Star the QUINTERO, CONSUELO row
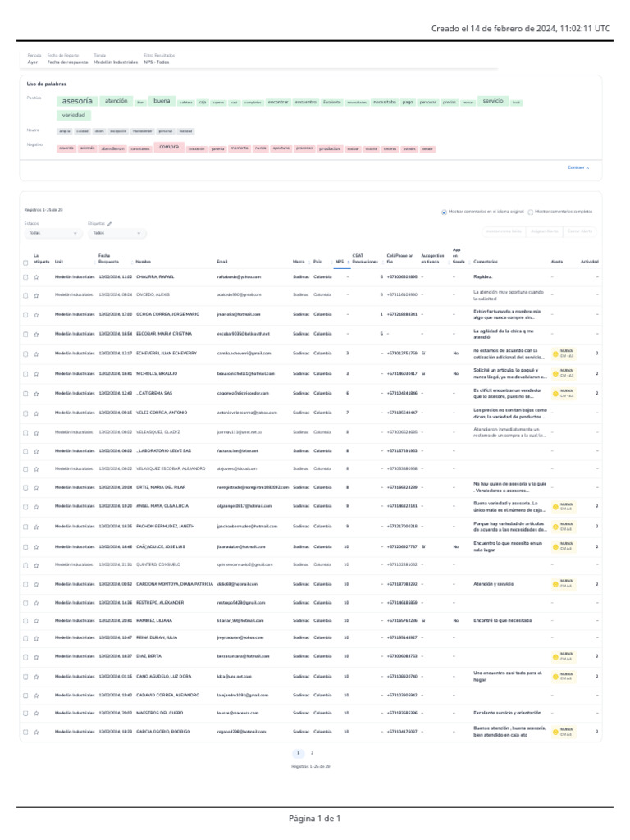The image size is (630, 840). coord(36,565)
